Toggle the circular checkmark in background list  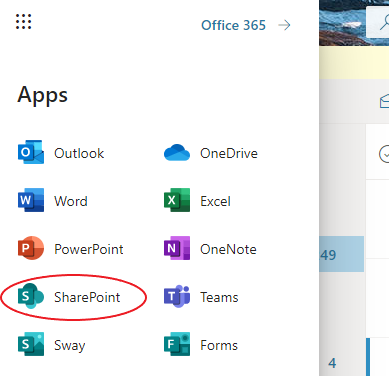tap(384, 154)
